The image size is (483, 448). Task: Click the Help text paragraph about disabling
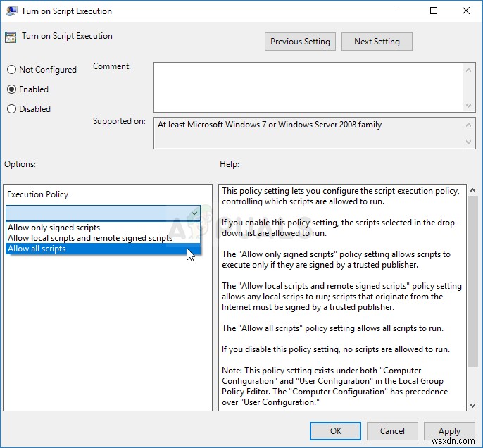(336, 349)
